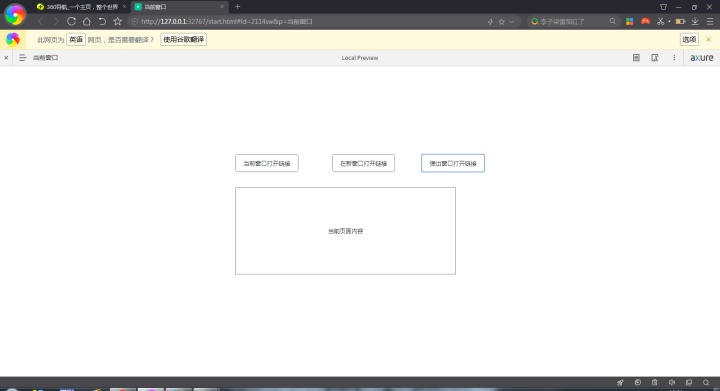This screenshot has height=391, width=720.
Task: Click the 当前窗口打开链接 button
Action: 267,163
